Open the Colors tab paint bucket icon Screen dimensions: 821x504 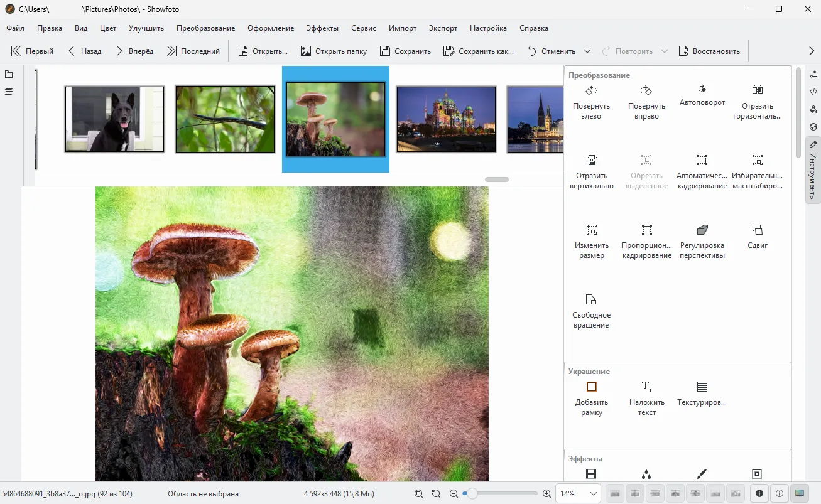(813, 109)
